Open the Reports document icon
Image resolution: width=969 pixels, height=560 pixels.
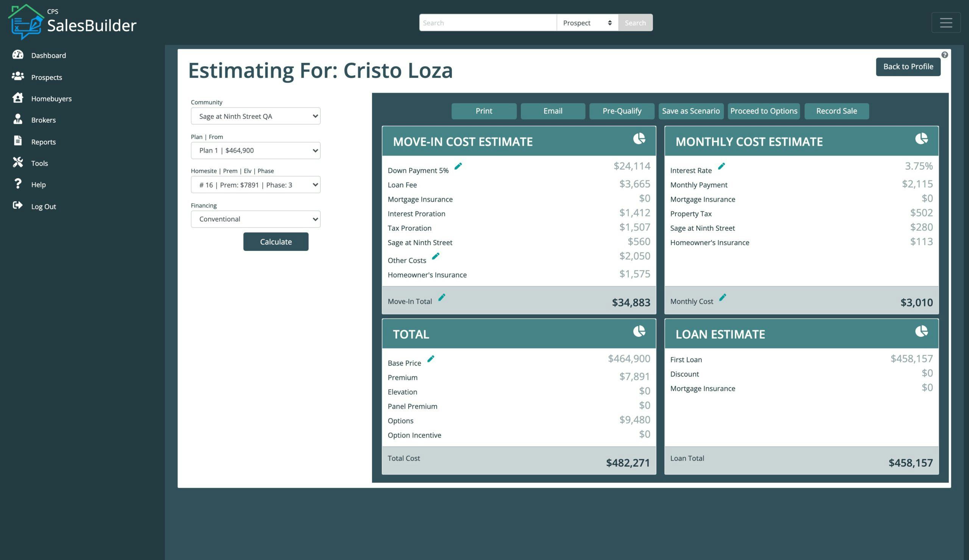point(18,141)
